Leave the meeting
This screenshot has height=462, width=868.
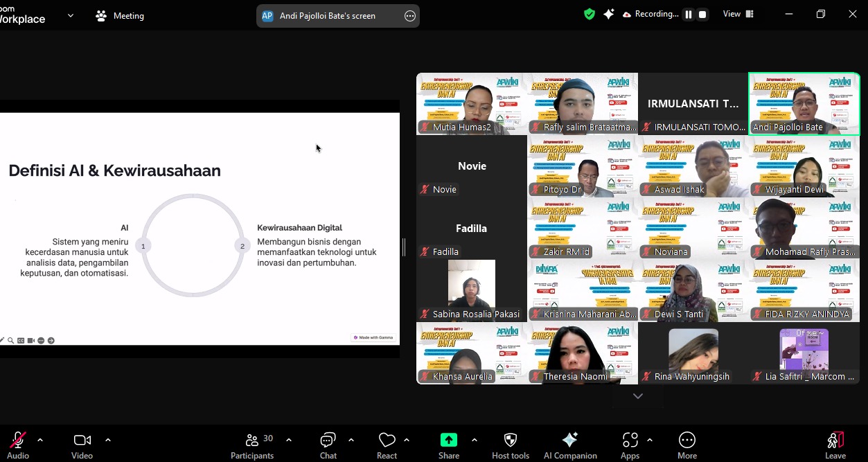tap(835, 445)
